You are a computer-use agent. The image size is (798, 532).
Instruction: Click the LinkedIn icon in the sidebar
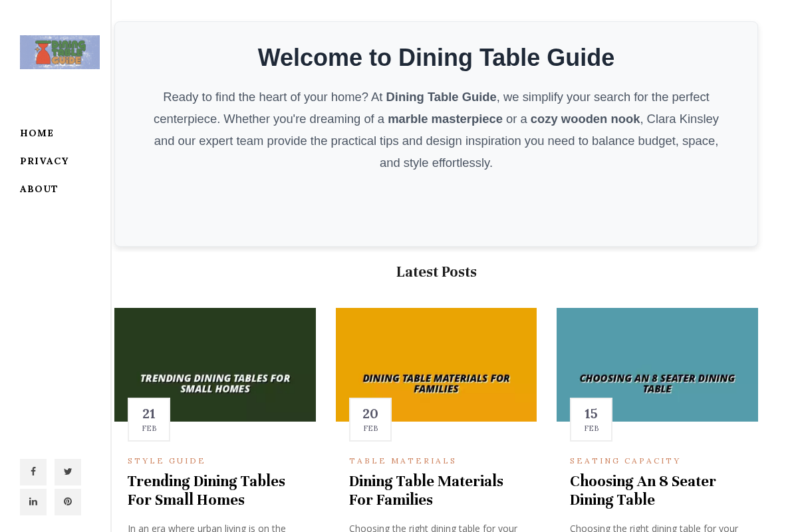pos(33,501)
